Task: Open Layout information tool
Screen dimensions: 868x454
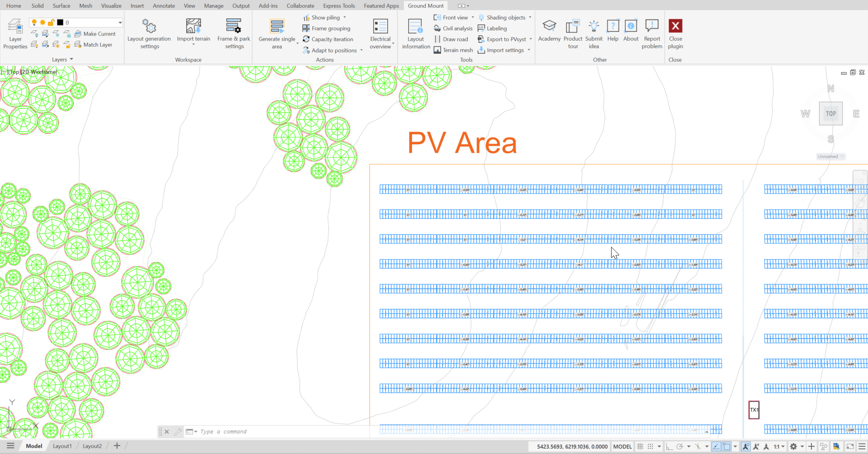Action: coord(416,33)
